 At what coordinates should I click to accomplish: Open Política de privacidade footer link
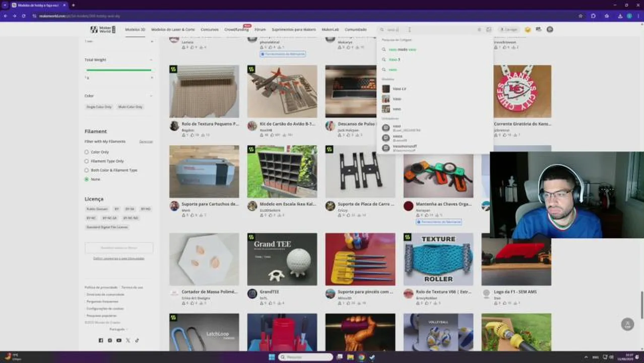tap(101, 287)
